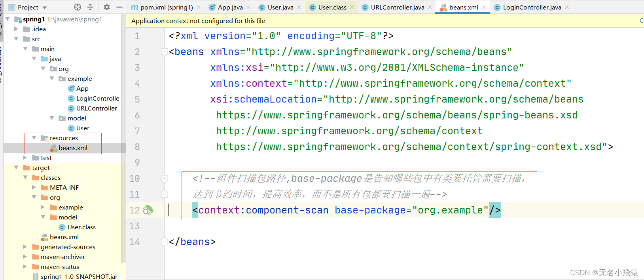Click the "Application context not configured" notification bar
The width and height of the screenshot is (644, 280).
(x=385, y=21)
